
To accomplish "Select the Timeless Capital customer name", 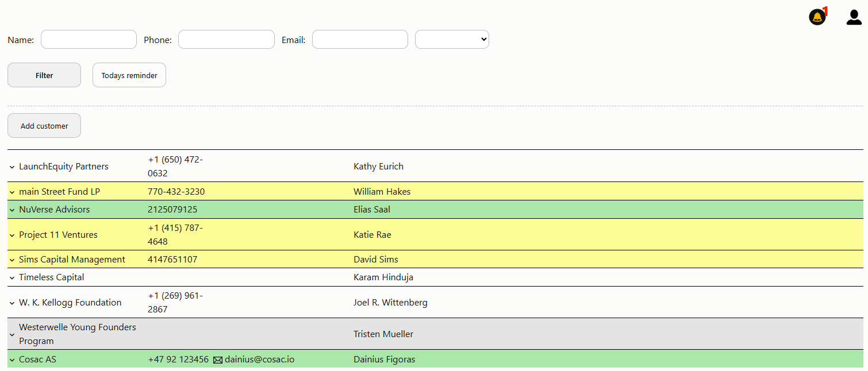I will click(52, 277).
